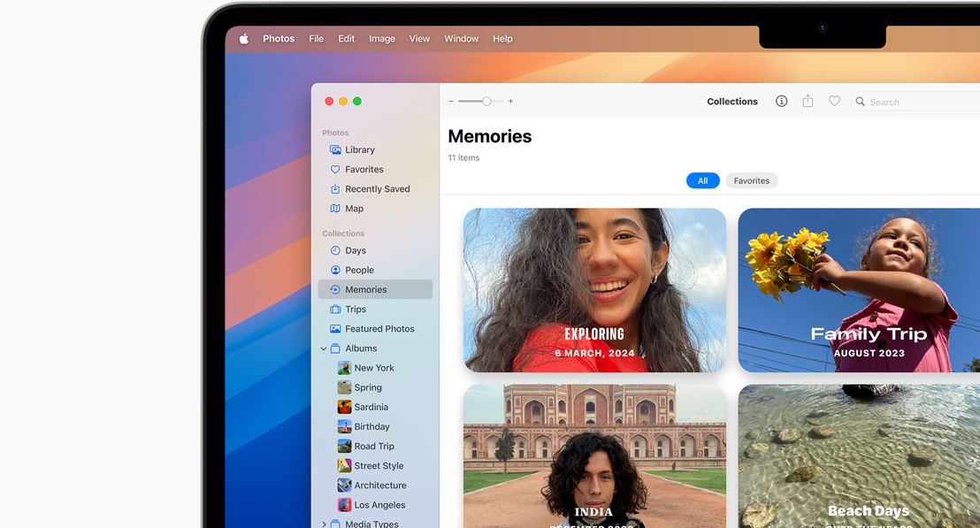The width and height of the screenshot is (980, 528).
Task: Click the Collections toolbar button
Action: [731, 102]
